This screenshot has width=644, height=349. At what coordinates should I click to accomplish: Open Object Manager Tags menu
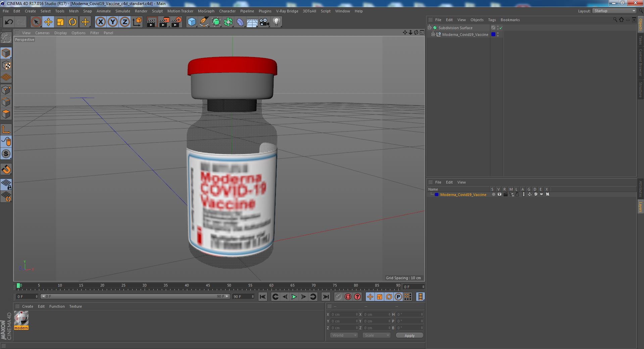pos(492,20)
